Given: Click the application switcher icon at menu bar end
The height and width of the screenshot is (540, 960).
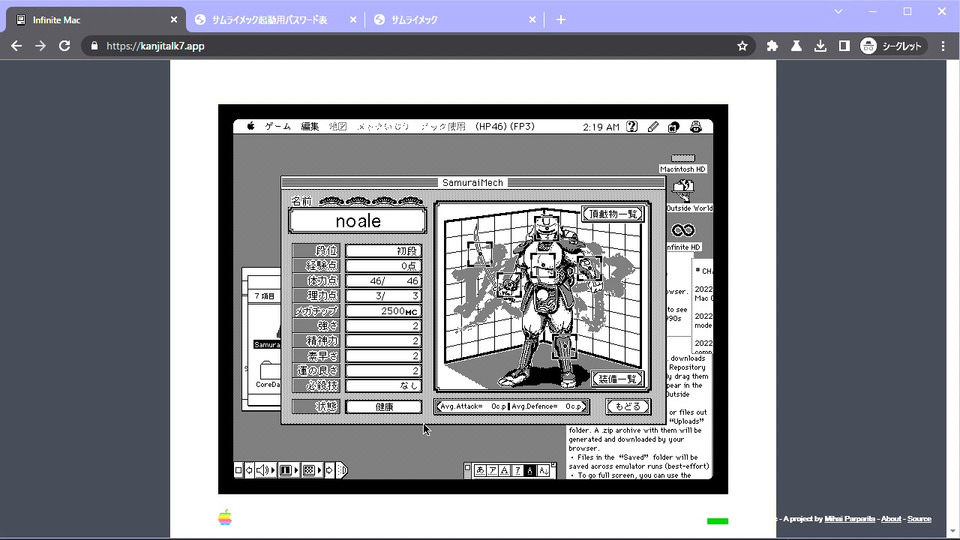Looking at the screenshot, I should click(696, 126).
